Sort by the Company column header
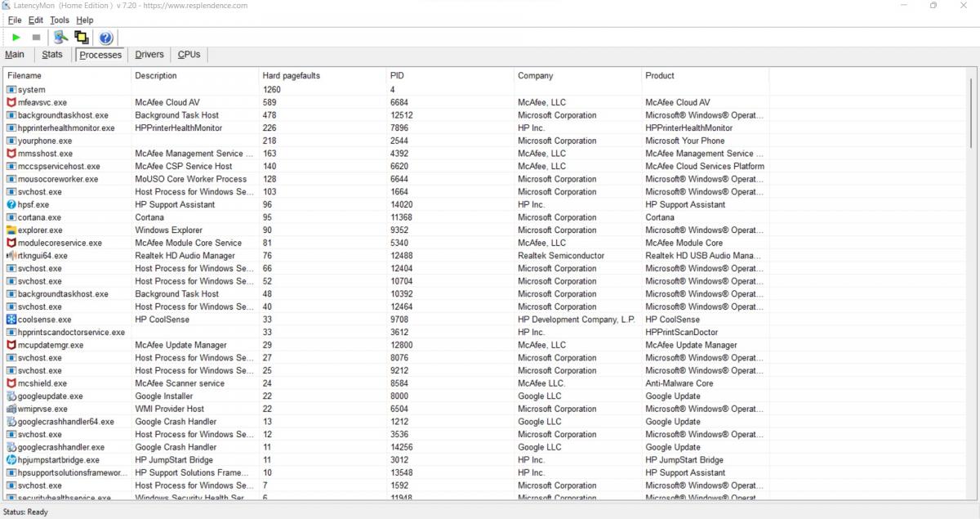 pos(578,76)
